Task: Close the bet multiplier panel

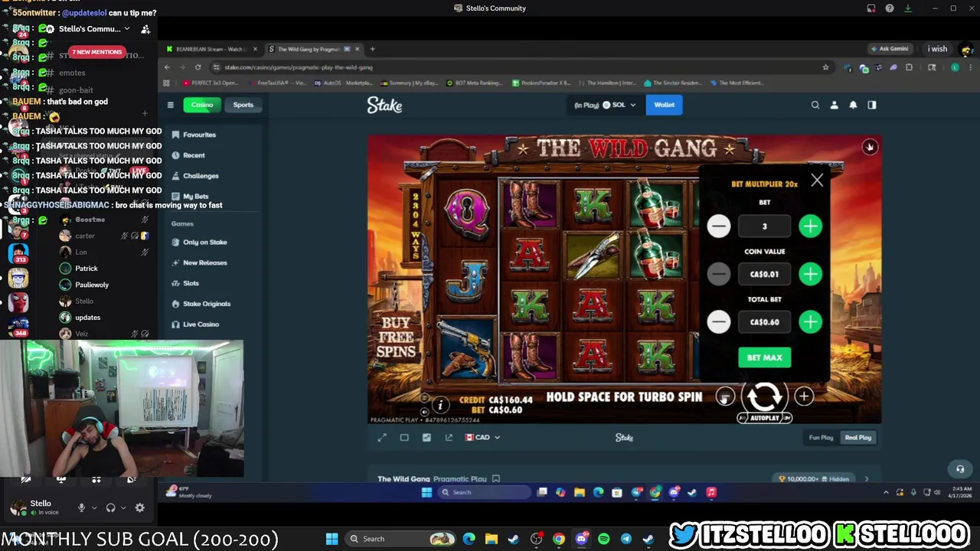Action: pos(817,181)
